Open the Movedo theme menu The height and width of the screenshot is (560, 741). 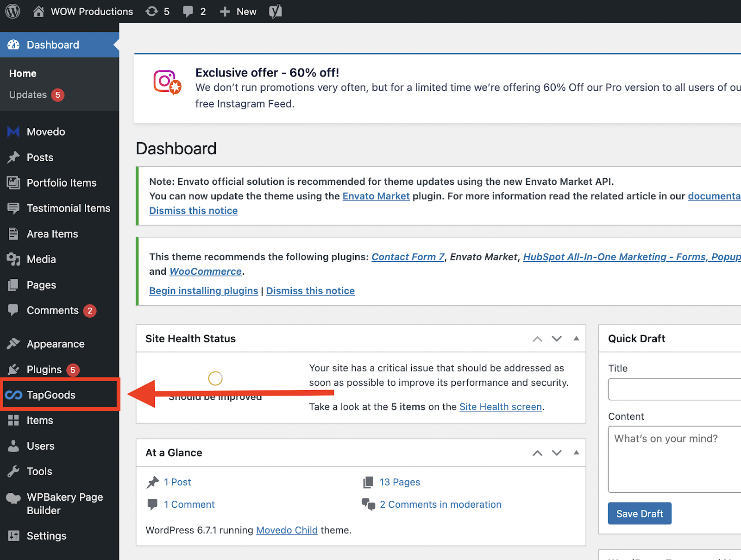(x=45, y=131)
